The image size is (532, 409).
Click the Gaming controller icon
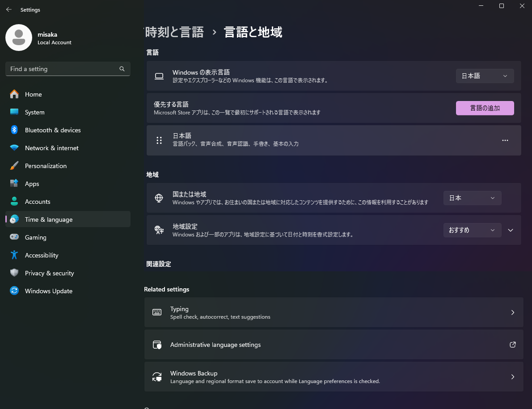coord(14,237)
